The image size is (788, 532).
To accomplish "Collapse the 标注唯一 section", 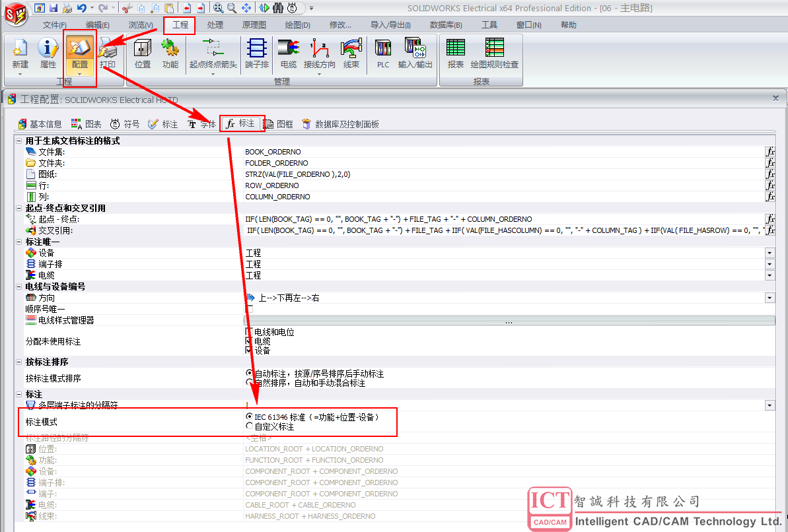I will click(x=19, y=242).
